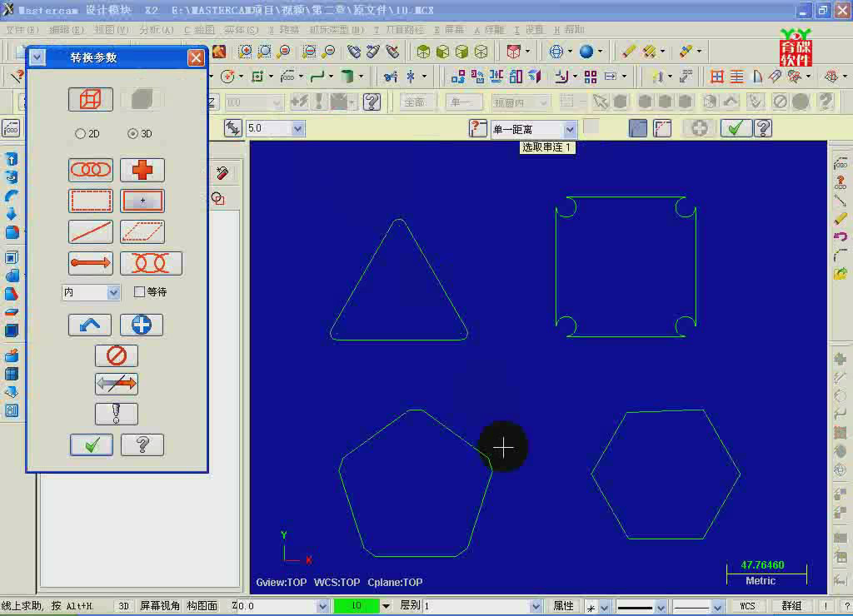Open the 分析(A) menu
The image size is (853, 616).
pyautogui.click(x=157, y=30)
